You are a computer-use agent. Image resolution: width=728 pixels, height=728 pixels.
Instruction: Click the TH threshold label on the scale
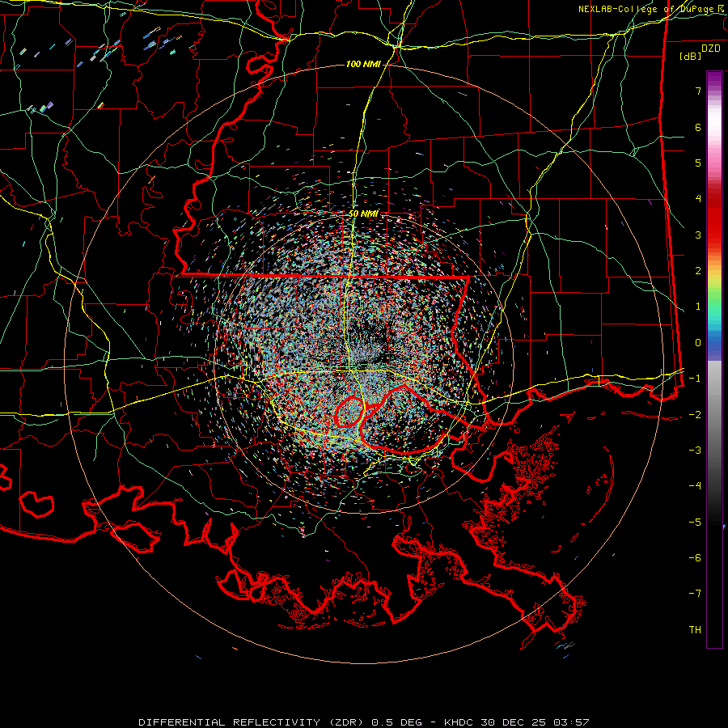[x=695, y=630]
